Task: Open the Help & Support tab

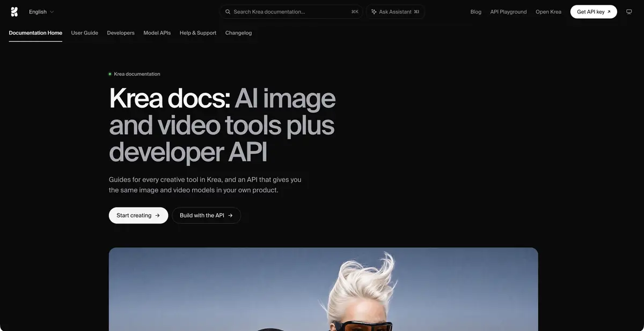Action: click(198, 33)
